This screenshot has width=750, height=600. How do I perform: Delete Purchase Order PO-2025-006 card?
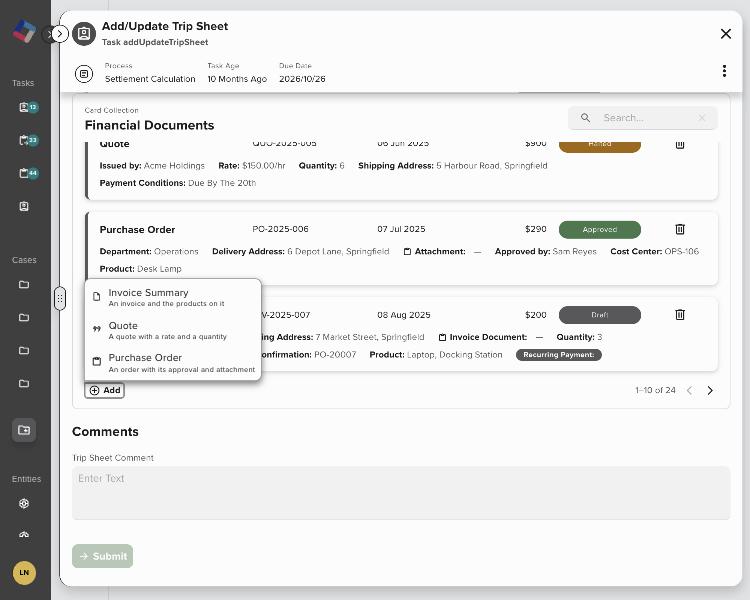pos(680,229)
